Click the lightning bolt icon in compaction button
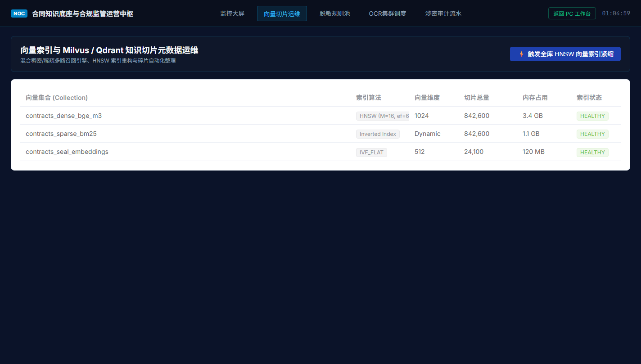 coord(522,54)
